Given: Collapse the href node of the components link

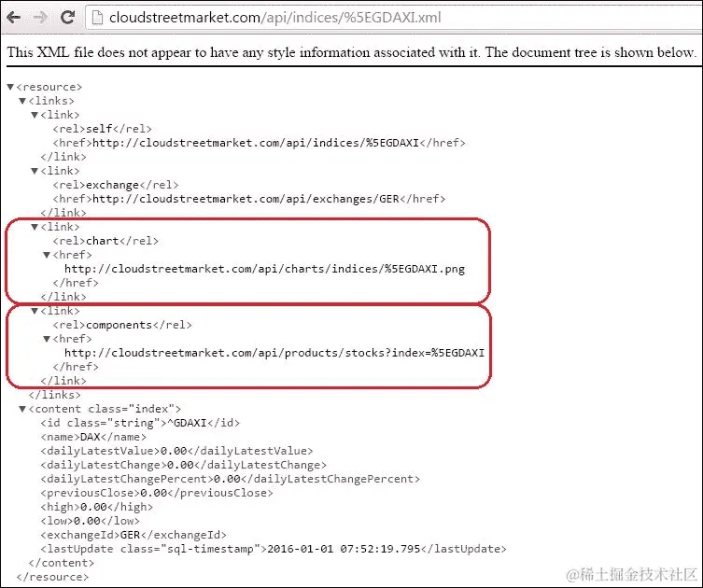Looking at the screenshot, I should (x=47, y=339).
